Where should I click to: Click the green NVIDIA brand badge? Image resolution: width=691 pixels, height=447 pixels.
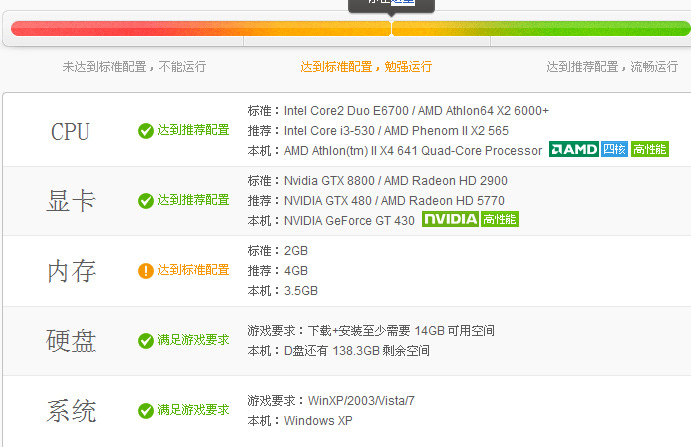[450, 220]
